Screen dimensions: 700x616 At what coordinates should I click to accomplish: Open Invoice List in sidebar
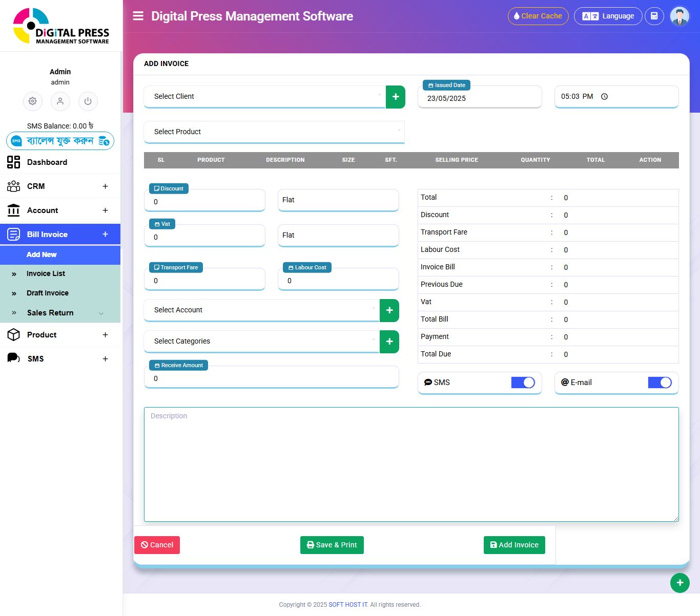pyautogui.click(x=46, y=273)
